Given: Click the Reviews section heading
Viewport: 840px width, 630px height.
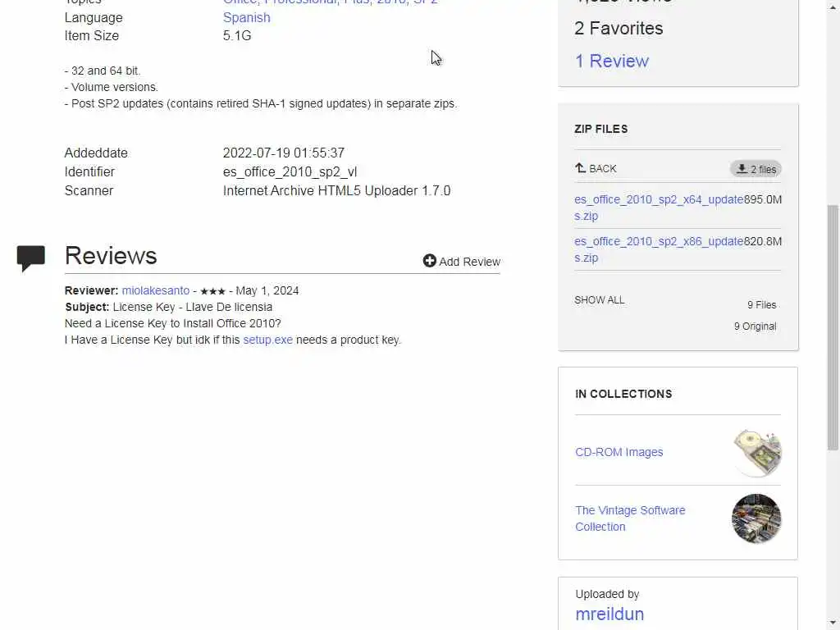Looking at the screenshot, I should point(111,256).
